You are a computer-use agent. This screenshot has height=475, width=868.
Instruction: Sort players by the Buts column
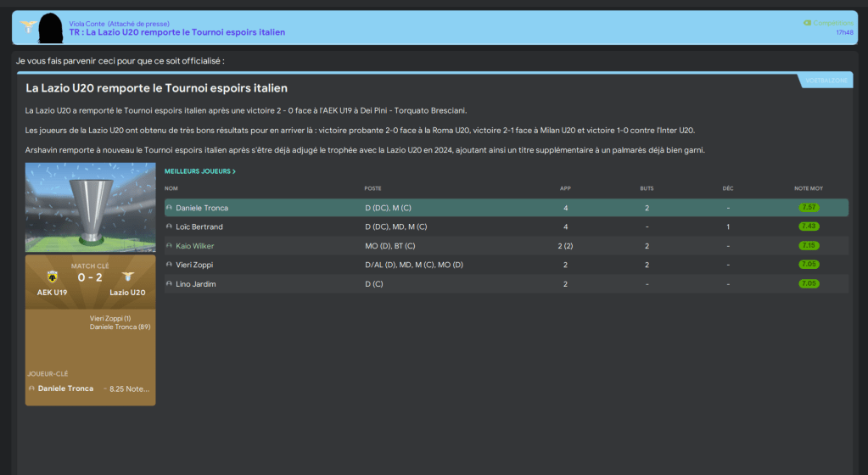click(647, 188)
